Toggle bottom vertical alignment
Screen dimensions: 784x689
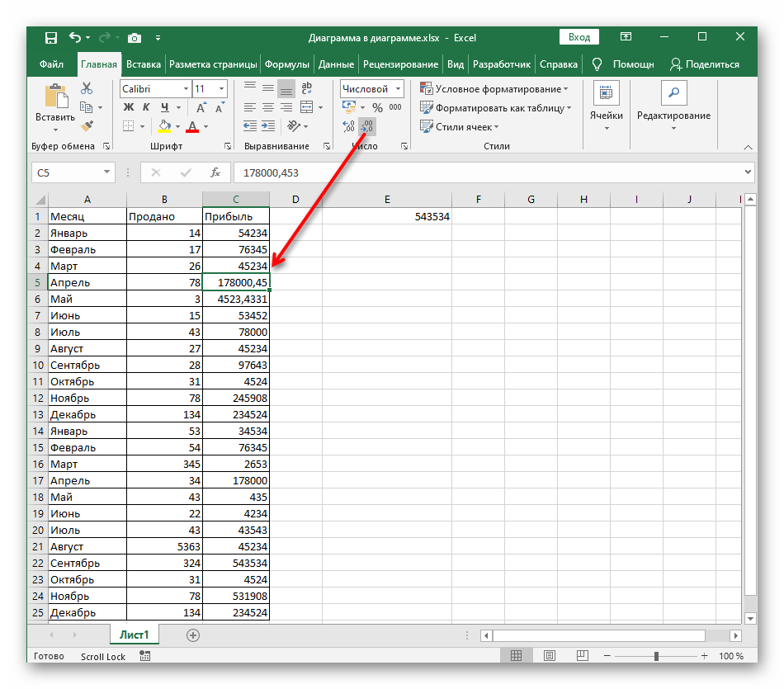pos(286,88)
